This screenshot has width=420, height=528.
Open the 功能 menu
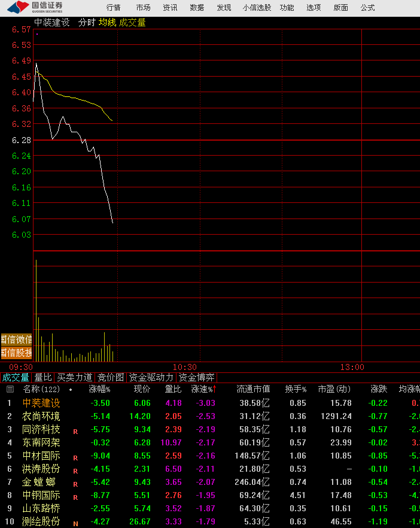click(x=287, y=7)
